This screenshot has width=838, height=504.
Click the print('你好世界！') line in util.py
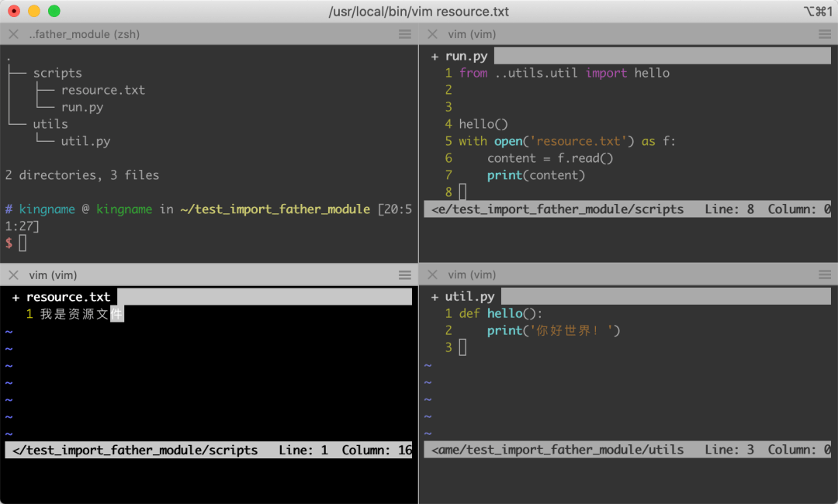click(x=554, y=331)
